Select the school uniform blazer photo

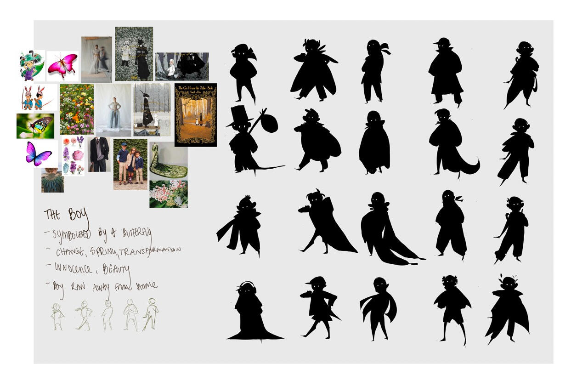99,154
